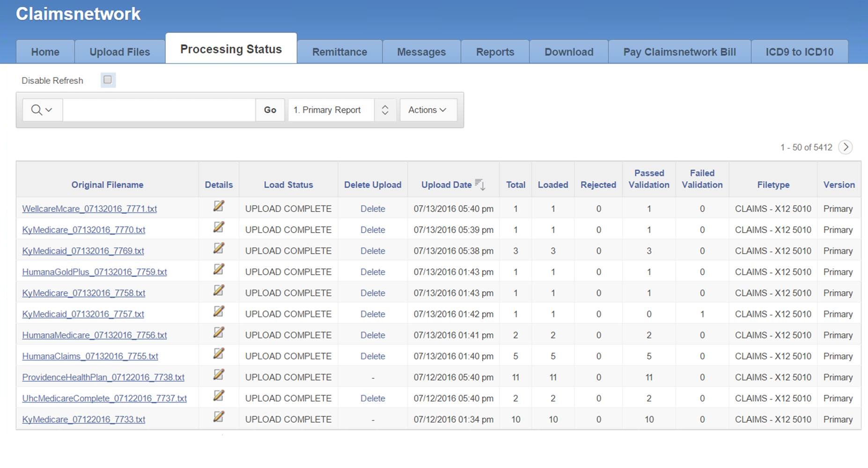The height and width of the screenshot is (468, 868).
Task: Click edit details icon for KyMedicaid_07132016_7769.txt
Action: pyautogui.click(x=219, y=249)
